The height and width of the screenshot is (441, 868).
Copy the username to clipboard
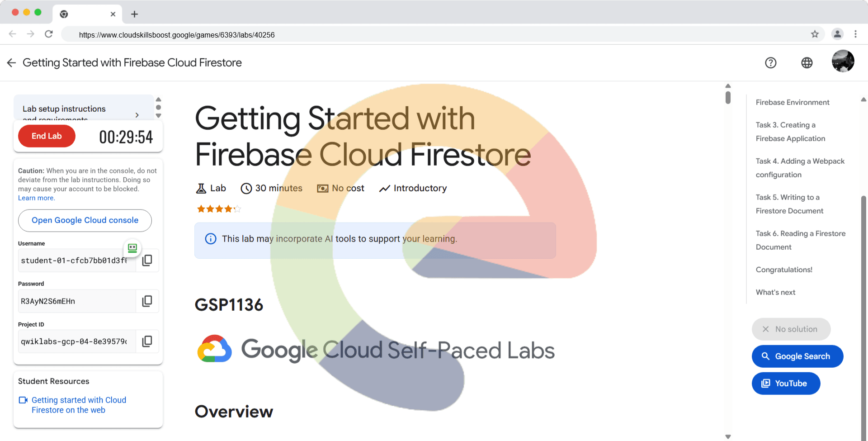[147, 261]
